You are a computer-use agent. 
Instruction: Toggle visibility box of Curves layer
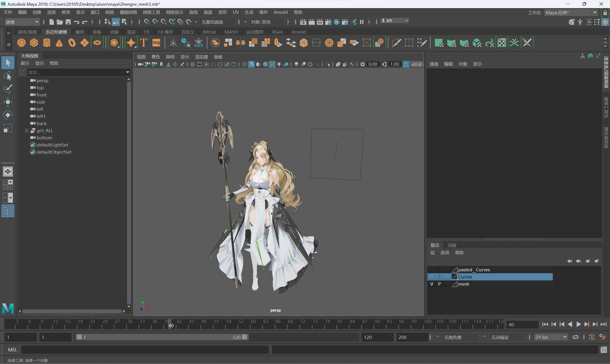tap(432, 277)
